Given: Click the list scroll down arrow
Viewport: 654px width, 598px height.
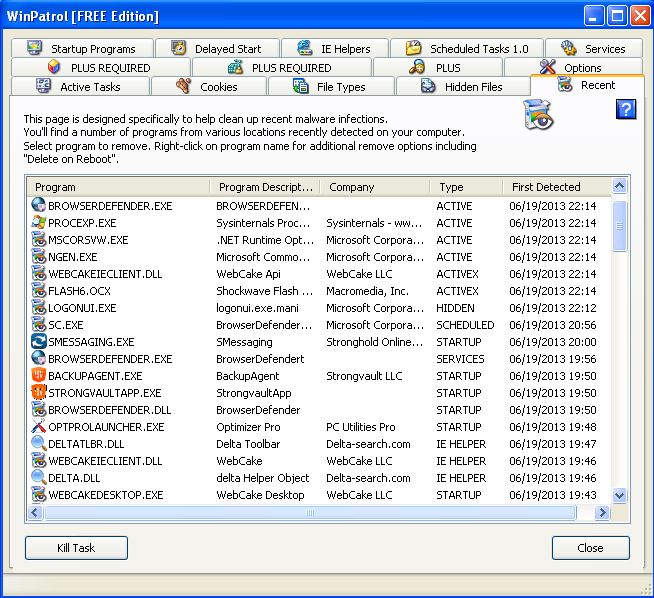Looking at the screenshot, I should 619,495.
